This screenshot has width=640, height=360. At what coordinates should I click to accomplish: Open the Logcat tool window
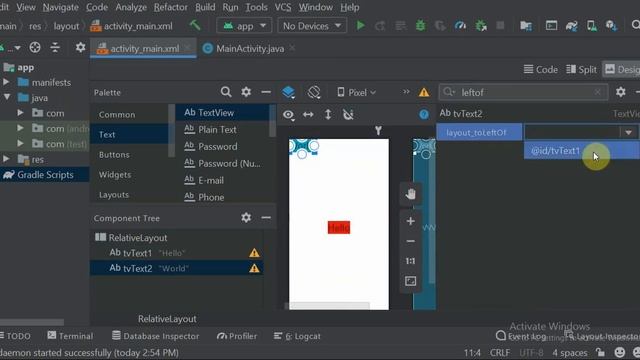coord(297,336)
